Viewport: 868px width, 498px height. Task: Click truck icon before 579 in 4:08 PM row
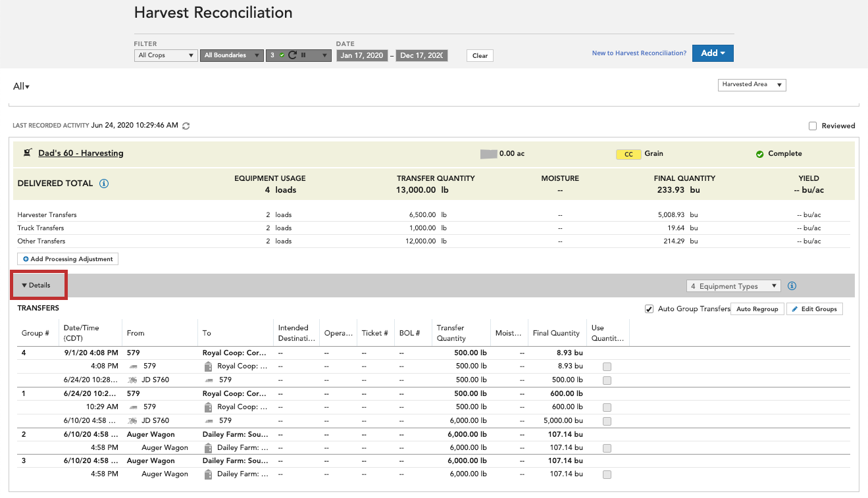click(x=134, y=366)
